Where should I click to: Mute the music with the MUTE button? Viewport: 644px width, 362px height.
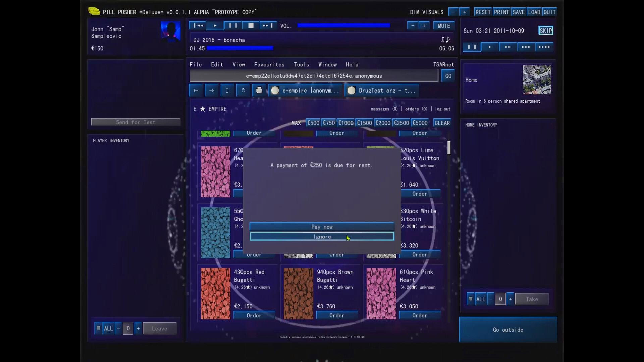click(443, 25)
